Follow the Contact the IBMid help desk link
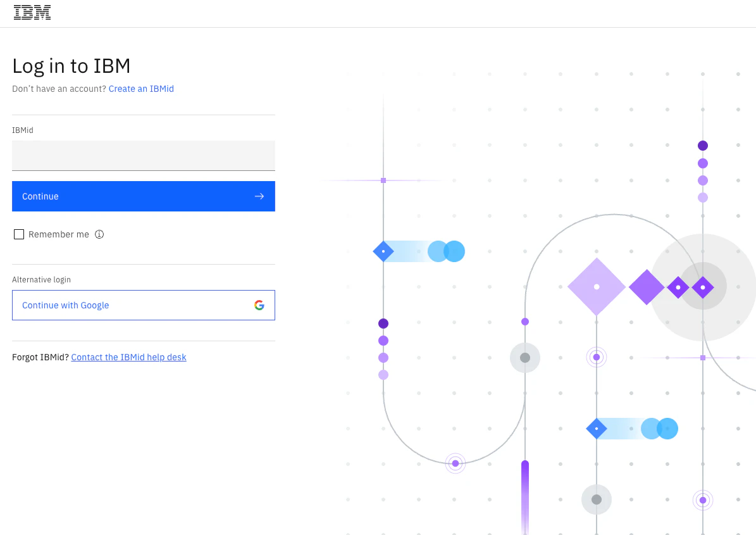Viewport: 756px width, 535px height. tap(128, 358)
